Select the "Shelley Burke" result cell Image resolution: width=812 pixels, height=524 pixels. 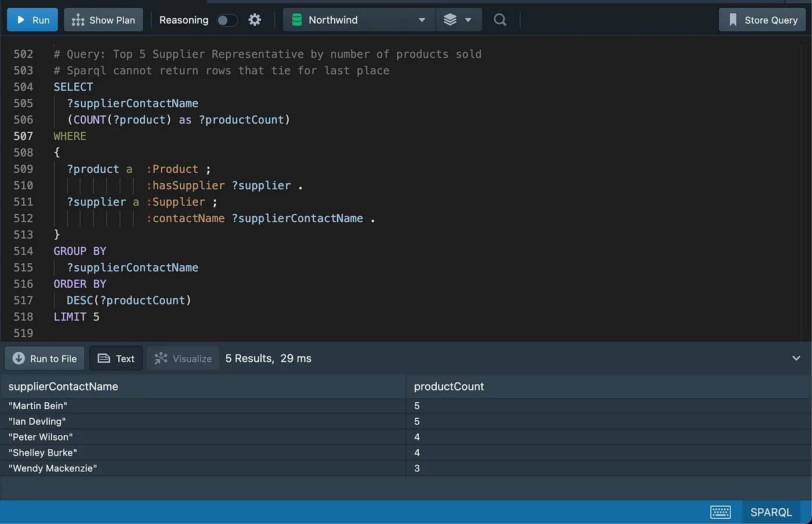[203, 453]
